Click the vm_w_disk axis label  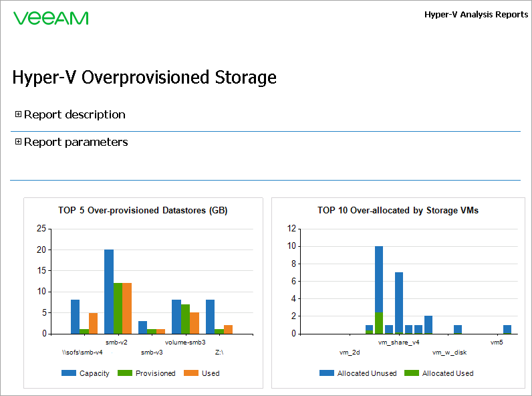449,353
